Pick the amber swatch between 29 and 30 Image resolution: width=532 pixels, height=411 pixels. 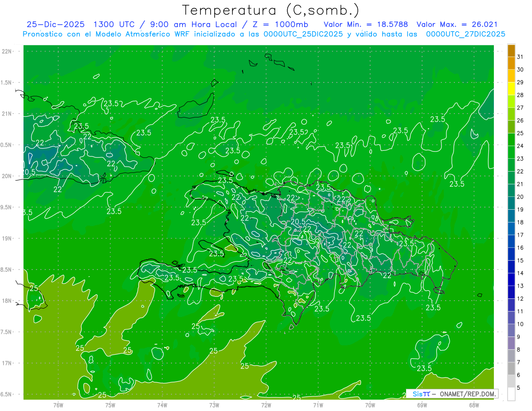(x=511, y=76)
